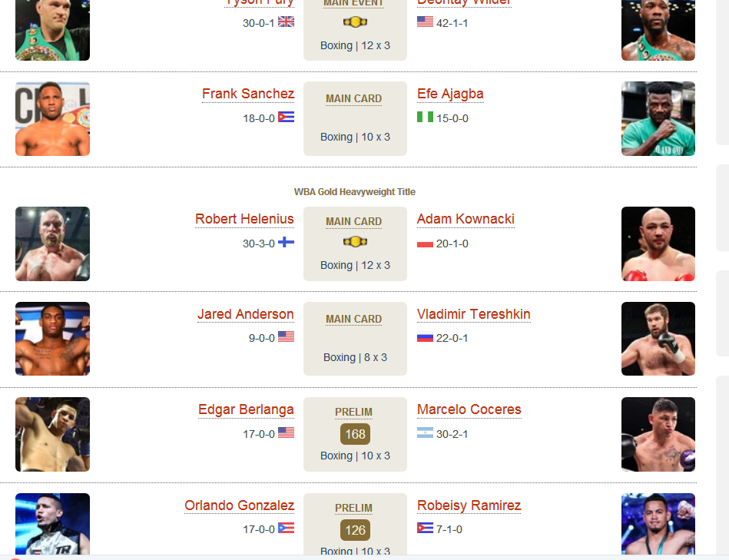Screen dimensions: 729x560
Task: Click Robert Helenius's photo thumbnail
Action: tap(52, 244)
